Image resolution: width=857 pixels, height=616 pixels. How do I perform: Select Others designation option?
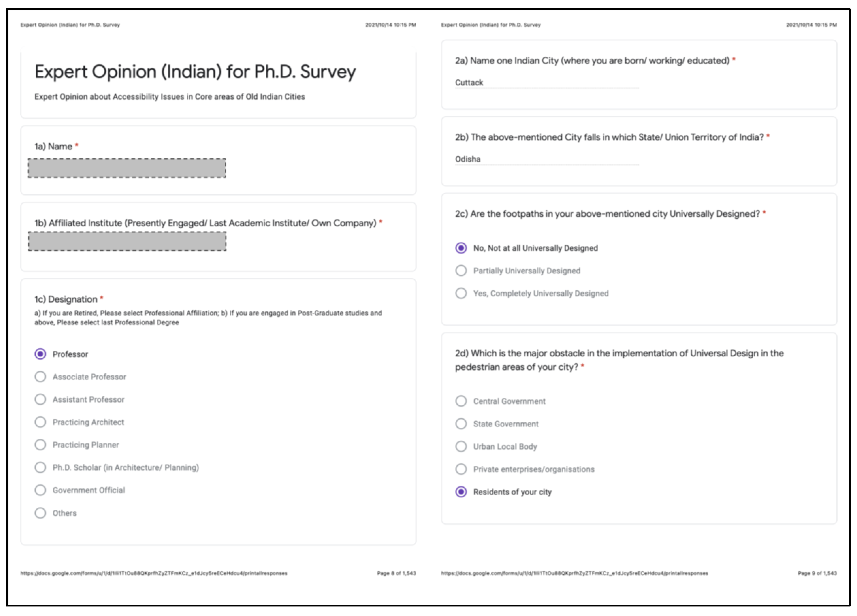click(x=40, y=513)
